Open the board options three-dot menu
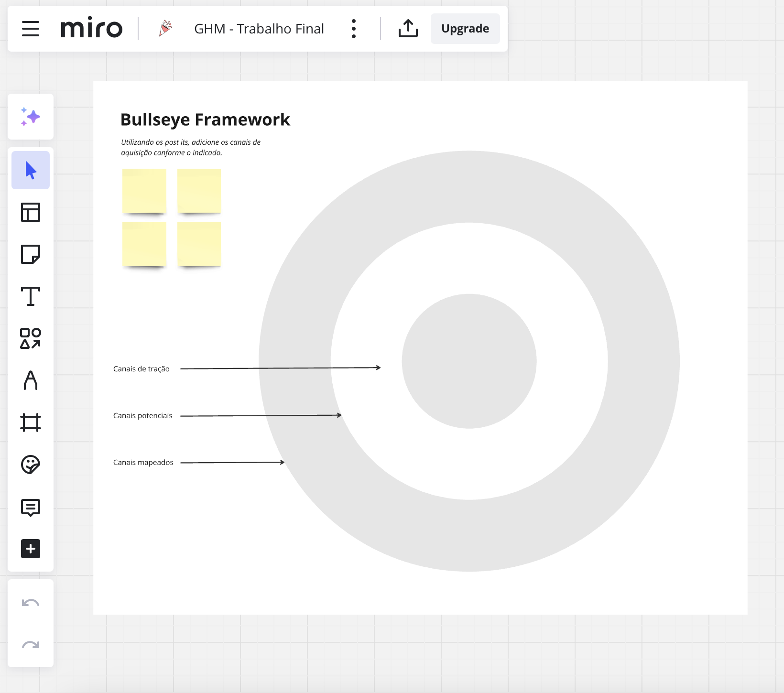The image size is (784, 693). [x=354, y=28]
